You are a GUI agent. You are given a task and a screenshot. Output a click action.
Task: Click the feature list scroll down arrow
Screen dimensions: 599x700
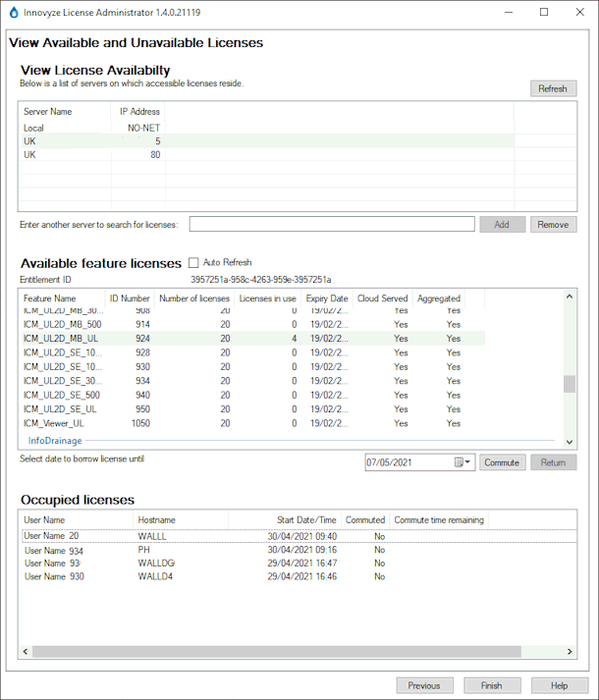pos(570,442)
